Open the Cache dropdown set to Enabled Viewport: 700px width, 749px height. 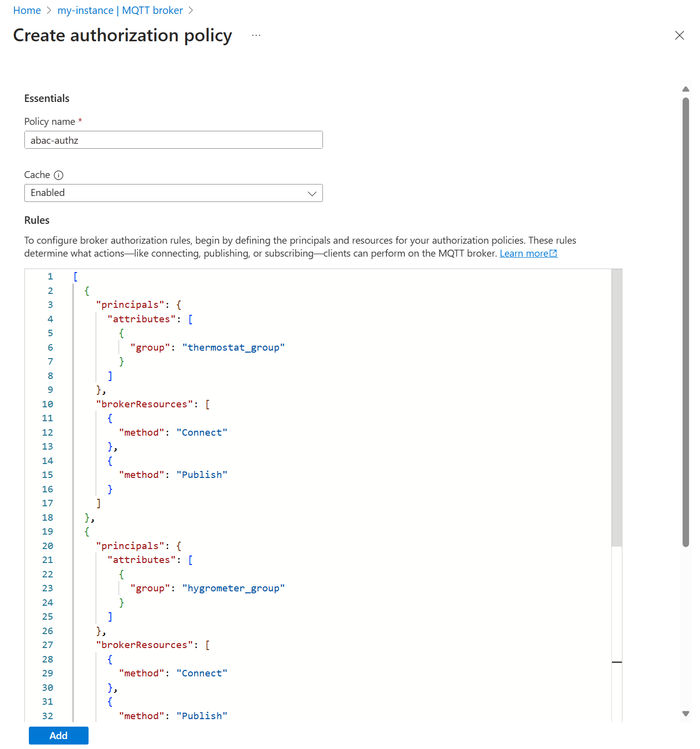pyautogui.click(x=173, y=193)
